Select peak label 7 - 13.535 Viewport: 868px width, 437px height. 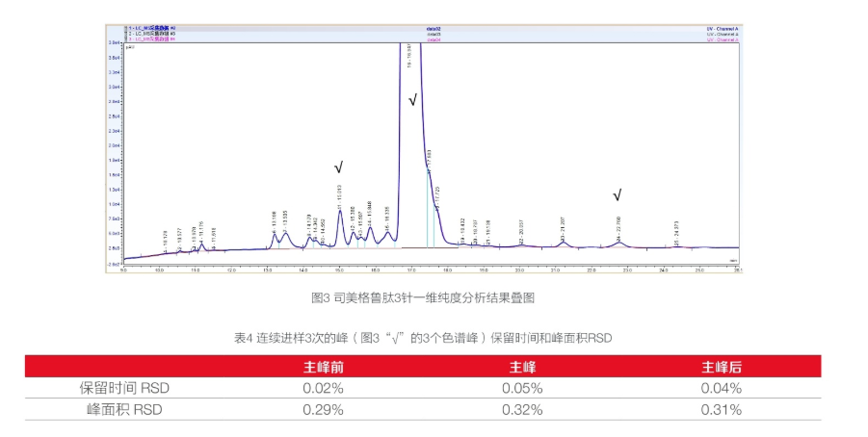285,221
